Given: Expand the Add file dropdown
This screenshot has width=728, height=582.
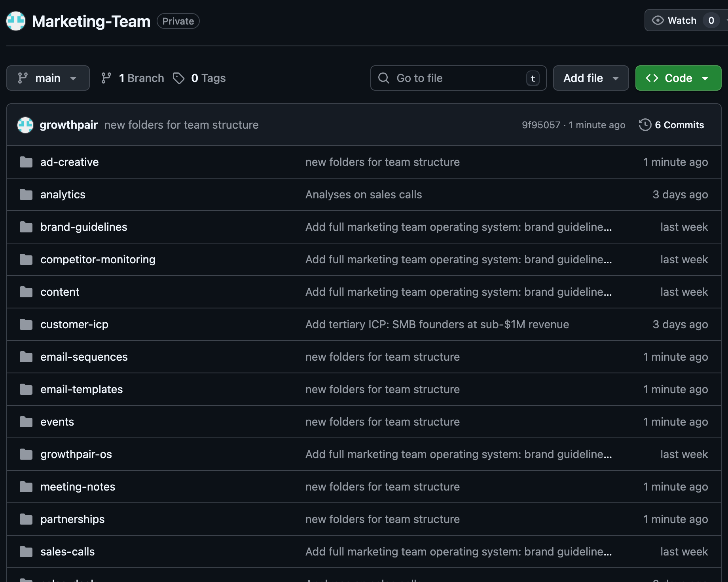Looking at the screenshot, I should pos(591,78).
